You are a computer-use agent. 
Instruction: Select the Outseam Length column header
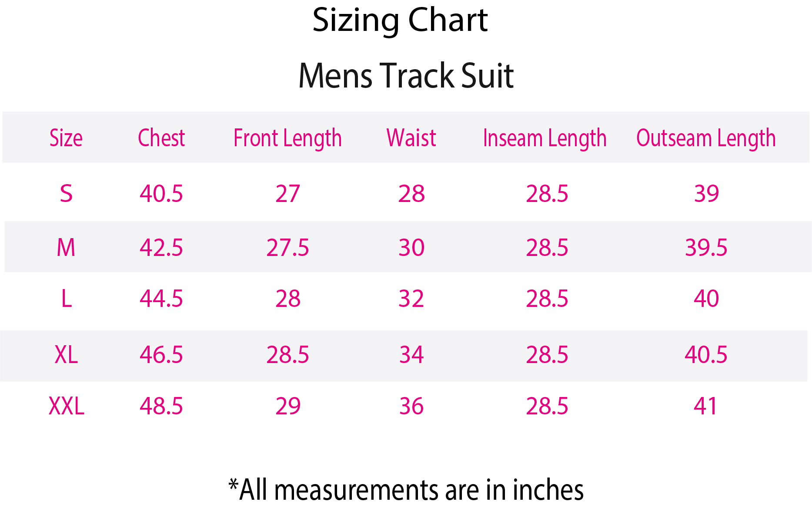(705, 138)
